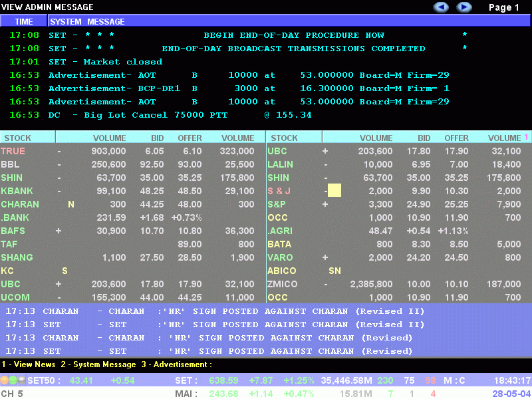Viewport: 532px width, 399px height.
Task: Click the date 28-05-04
Action: click(x=511, y=394)
